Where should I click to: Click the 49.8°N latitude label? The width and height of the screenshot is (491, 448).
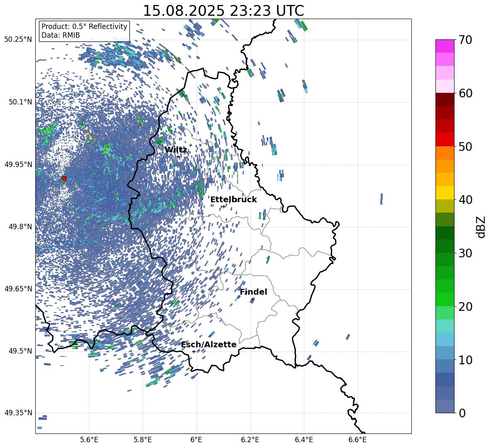(x=21, y=227)
